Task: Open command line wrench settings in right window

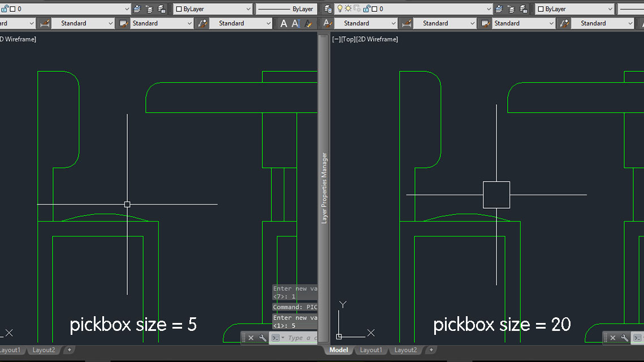Action: (624, 338)
